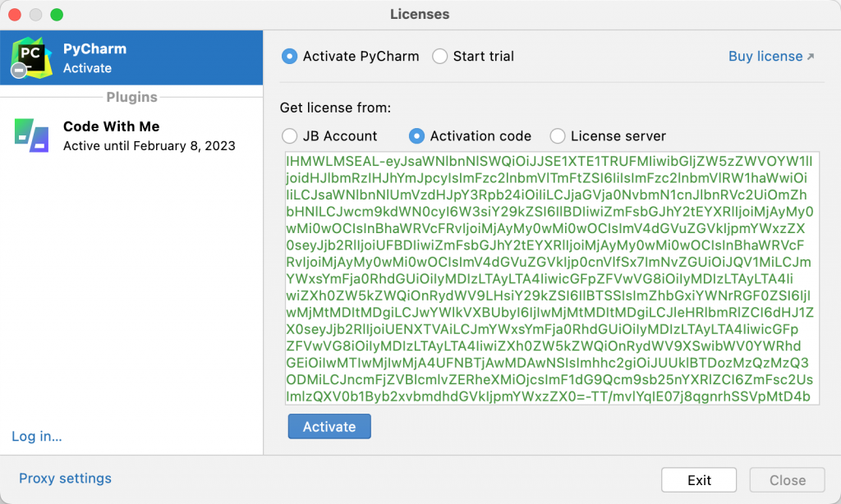
Task: Click the 'Active until February 8, 2023' text
Action: [149, 146]
